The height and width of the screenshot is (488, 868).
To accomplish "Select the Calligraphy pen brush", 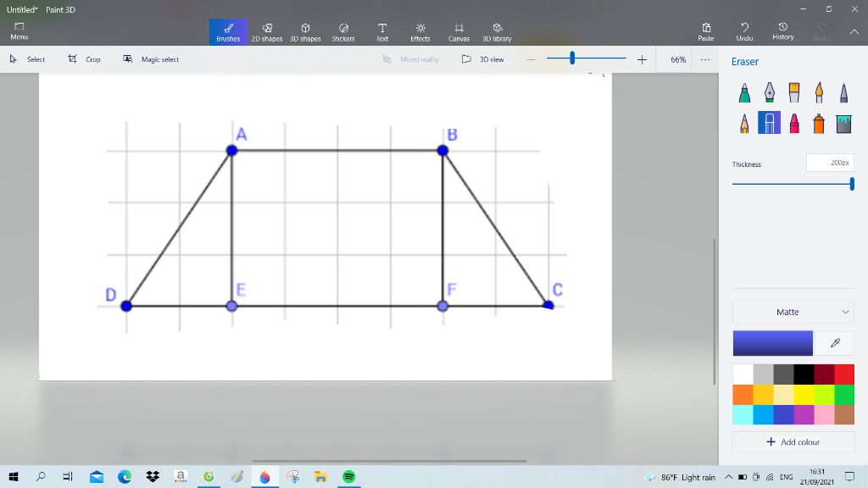I will pos(770,92).
